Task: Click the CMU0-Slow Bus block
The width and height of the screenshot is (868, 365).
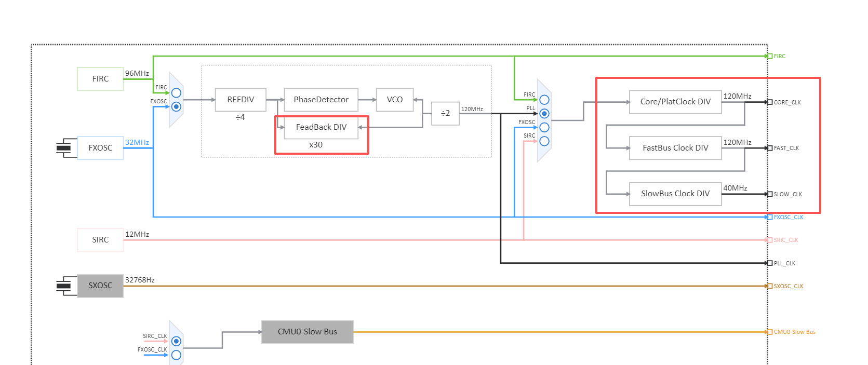Action: coord(307,332)
